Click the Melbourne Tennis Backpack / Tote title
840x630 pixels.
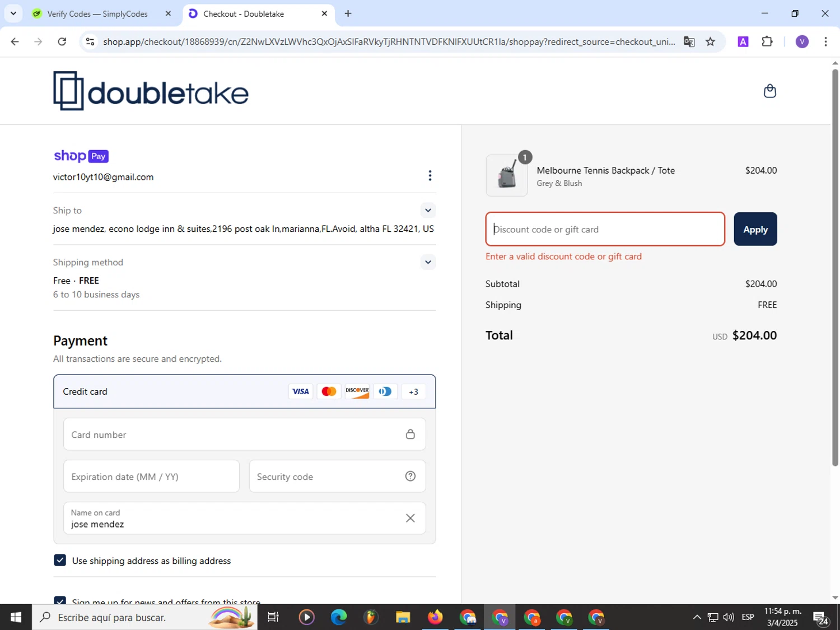coord(605,170)
